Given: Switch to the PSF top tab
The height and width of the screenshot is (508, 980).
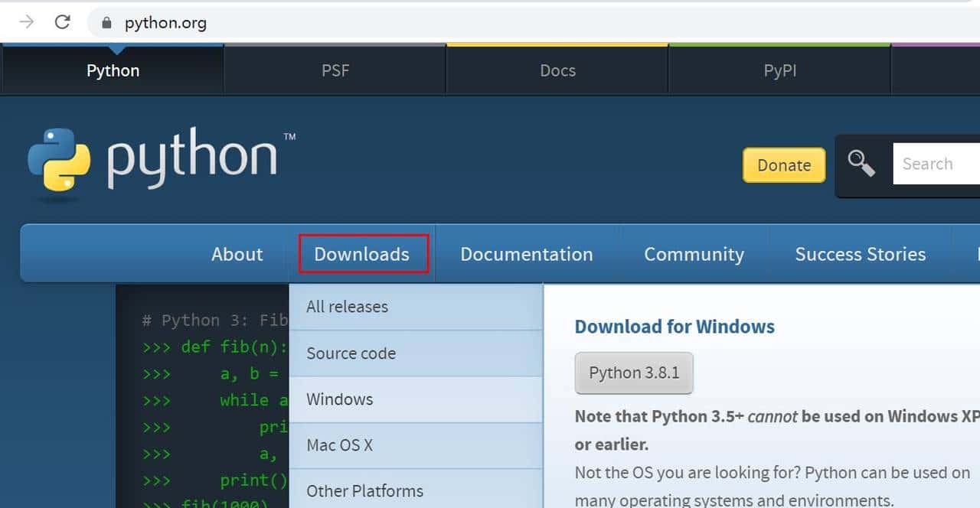Looking at the screenshot, I should click(335, 70).
